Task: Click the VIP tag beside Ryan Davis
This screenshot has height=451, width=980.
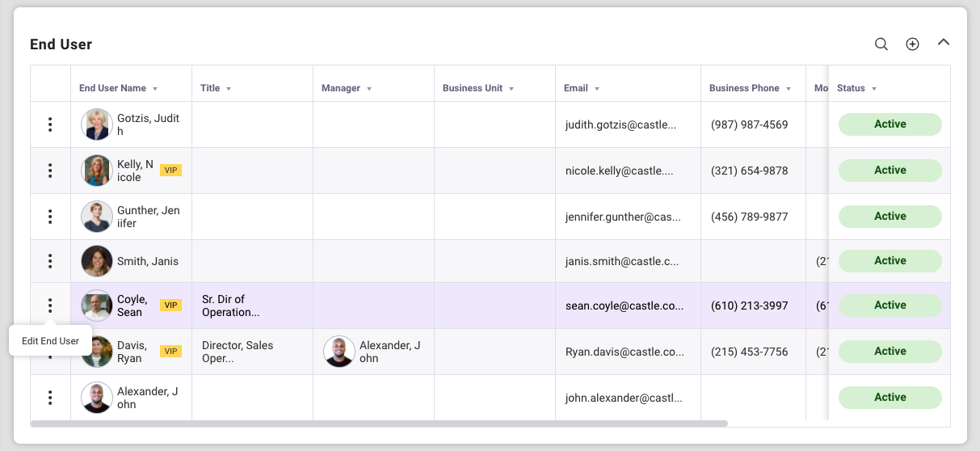Action: 170,352
